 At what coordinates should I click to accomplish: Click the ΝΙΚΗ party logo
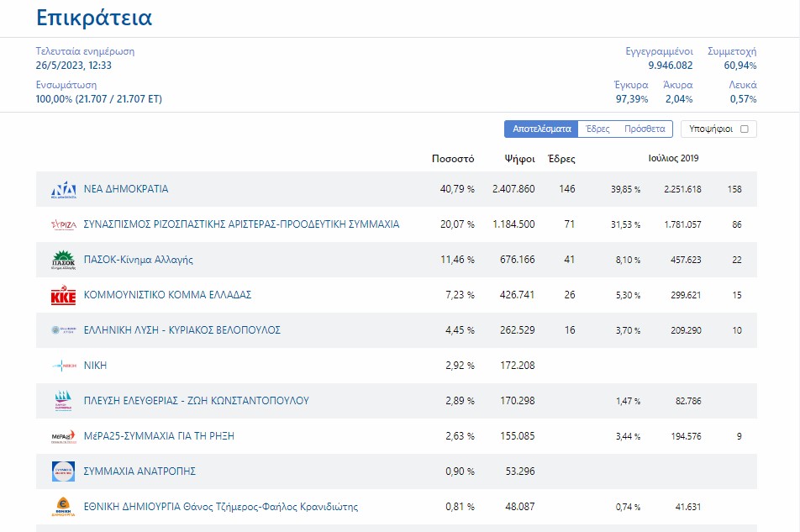(x=64, y=366)
